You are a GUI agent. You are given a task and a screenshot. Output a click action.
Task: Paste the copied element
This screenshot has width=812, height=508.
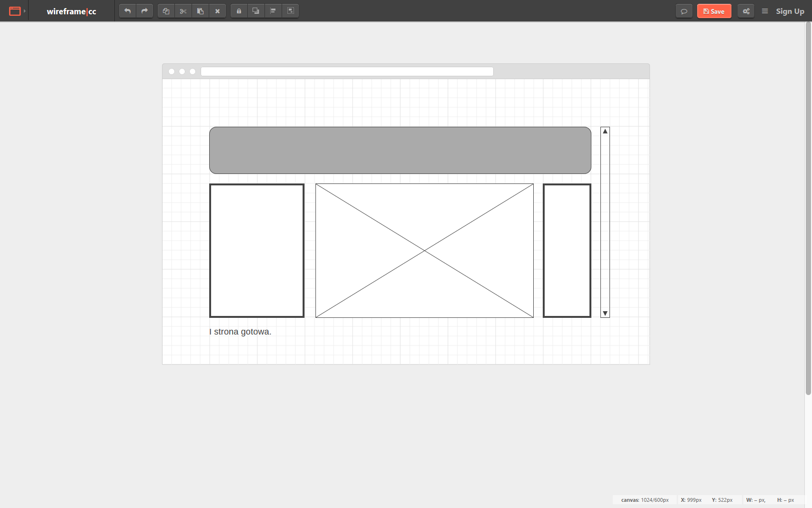200,10
